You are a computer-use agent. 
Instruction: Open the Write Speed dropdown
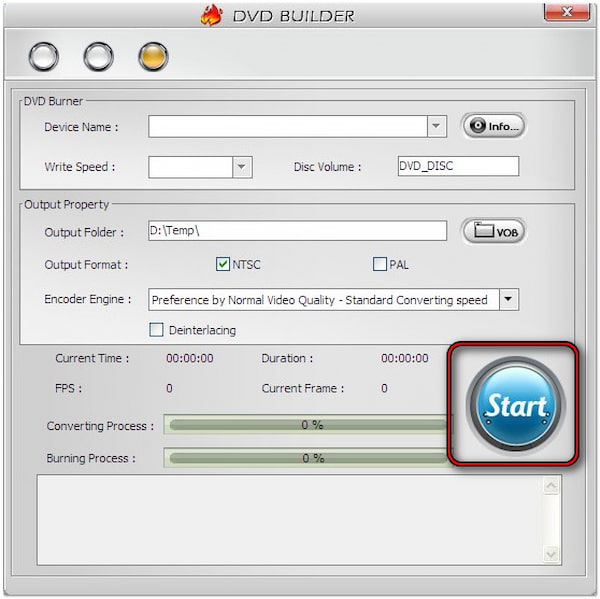pos(242,167)
